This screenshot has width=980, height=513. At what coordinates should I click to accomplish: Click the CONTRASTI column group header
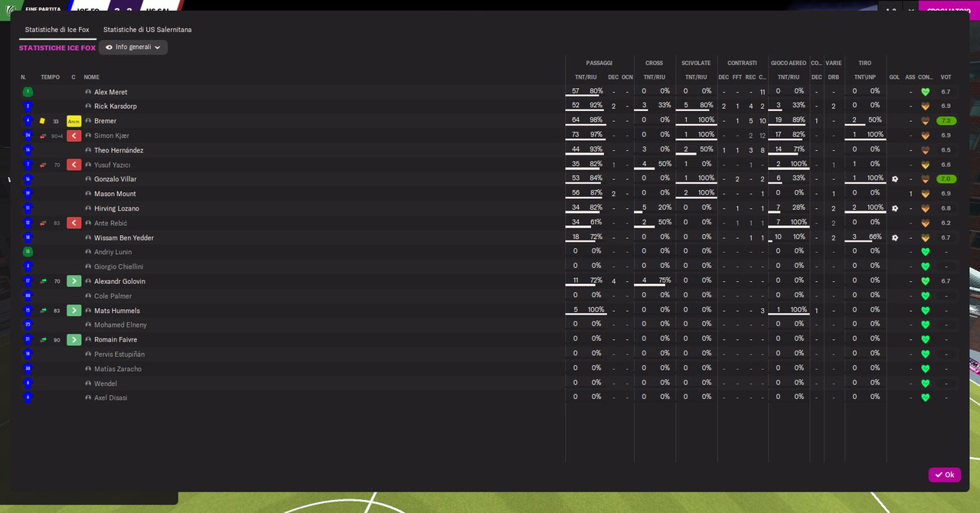pyautogui.click(x=743, y=63)
